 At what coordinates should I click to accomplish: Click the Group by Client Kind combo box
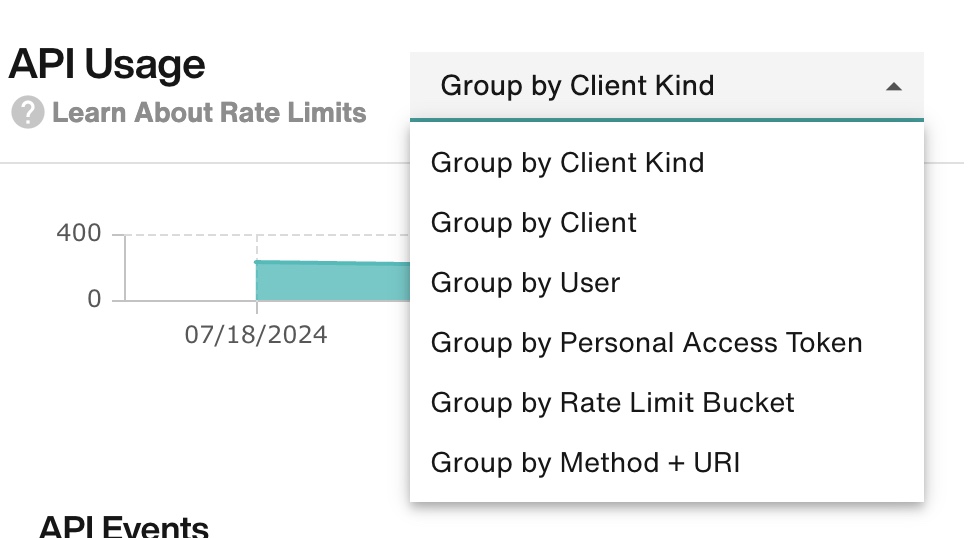click(667, 86)
